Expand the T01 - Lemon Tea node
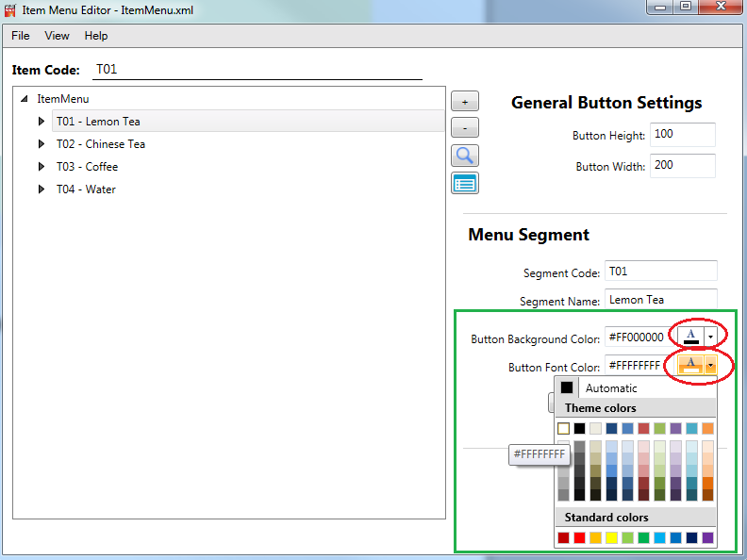Screen dimensions: 747x560 pyautogui.click(x=41, y=122)
